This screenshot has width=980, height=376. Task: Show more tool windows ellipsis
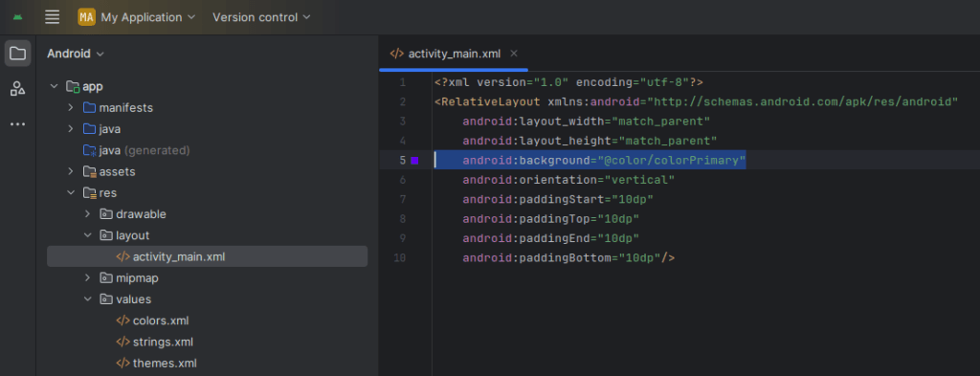(17, 124)
